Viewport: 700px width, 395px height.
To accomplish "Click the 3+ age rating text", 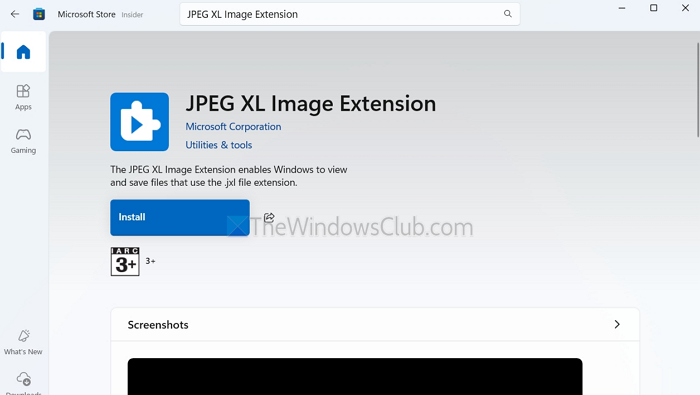I will [150, 261].
